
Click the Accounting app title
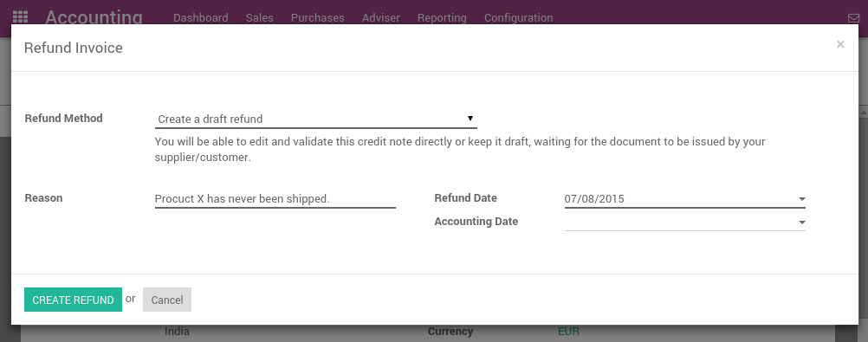click(x=94, y=17)
